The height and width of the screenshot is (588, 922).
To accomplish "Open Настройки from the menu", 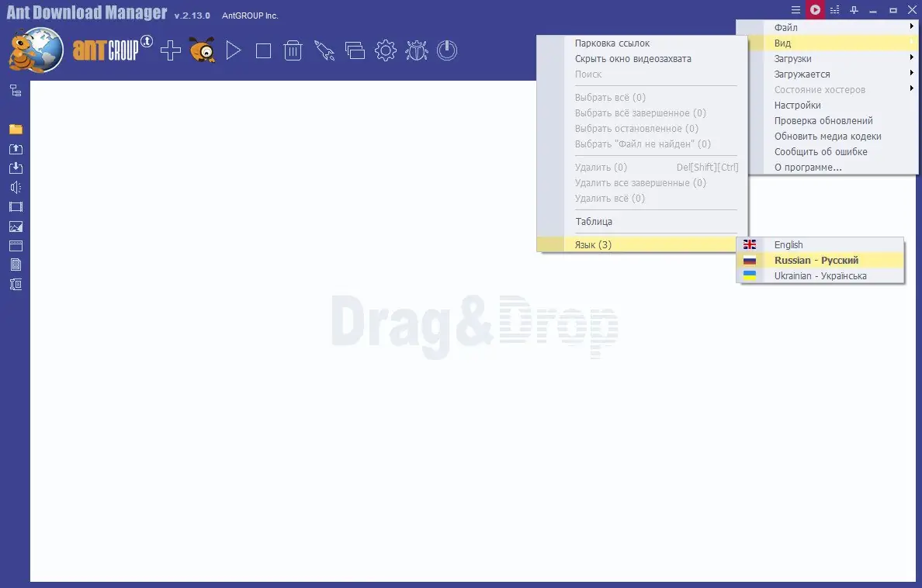I will [x=827, y=105].
